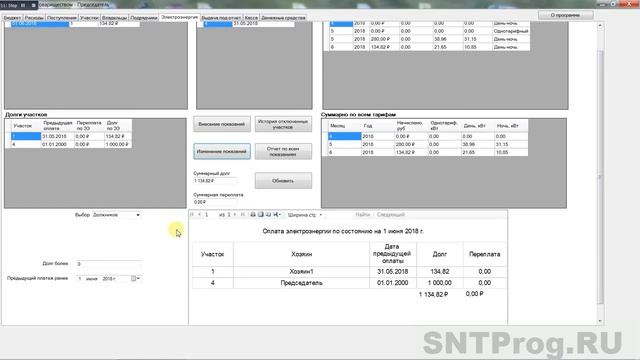Click 'Хозяин1' cell in the report
The height and width of the screenshot is (360, 640).
pos(301,271)
